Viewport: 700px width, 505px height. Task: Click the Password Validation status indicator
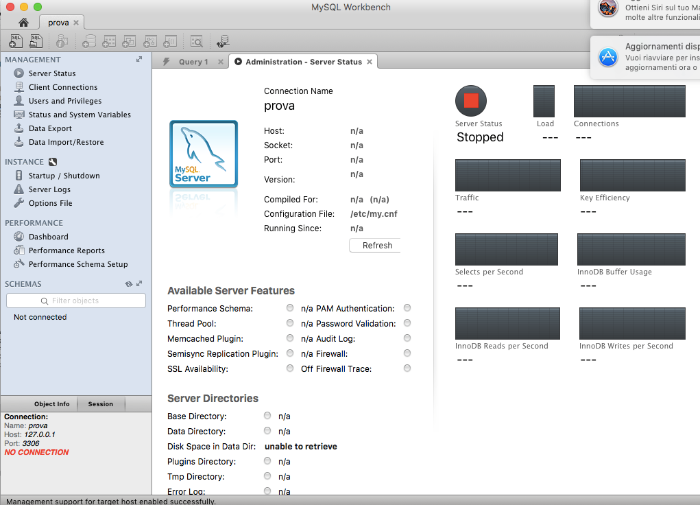click(x=407, y=323)
